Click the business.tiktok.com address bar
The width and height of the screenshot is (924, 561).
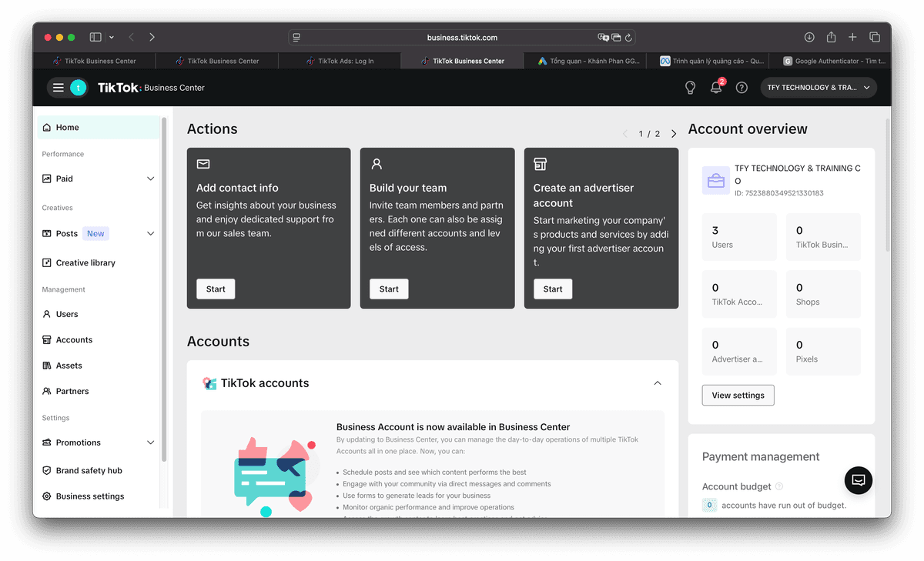[462, 37]
